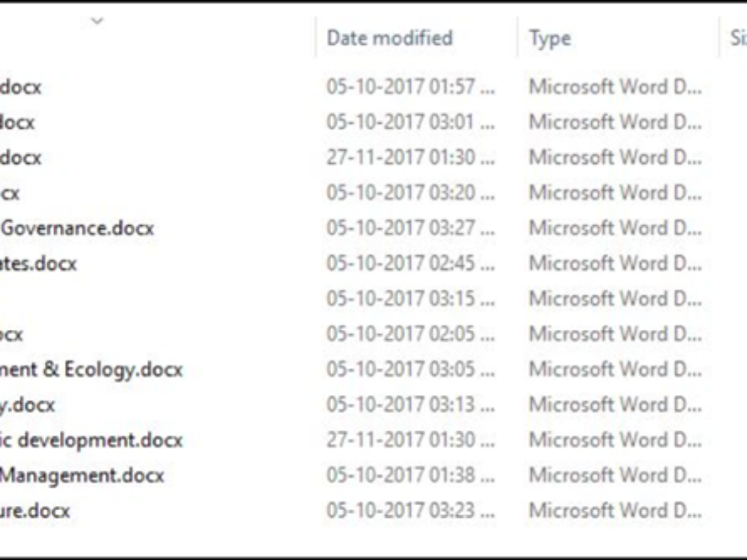Image resolution: width=747 pixels, height=560 pixels.
Task: Select the last file ending in 'ure.docx'
Action: pyautogui.click(x=35, y=511)
